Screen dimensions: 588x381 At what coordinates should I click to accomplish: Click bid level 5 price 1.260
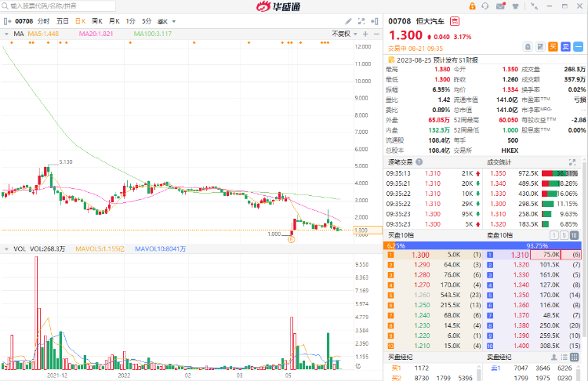coord(422,295)
